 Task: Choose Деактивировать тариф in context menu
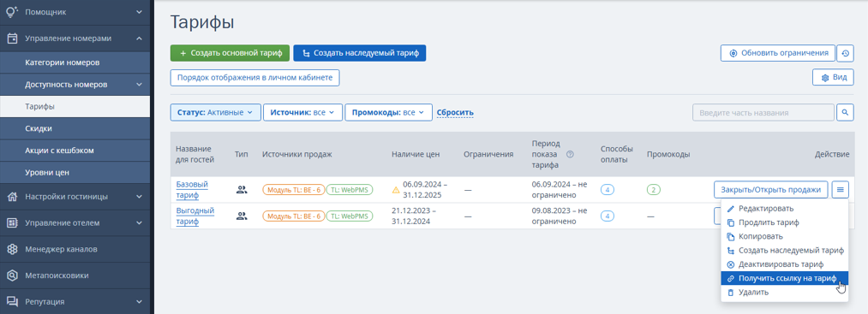point(784,264)
